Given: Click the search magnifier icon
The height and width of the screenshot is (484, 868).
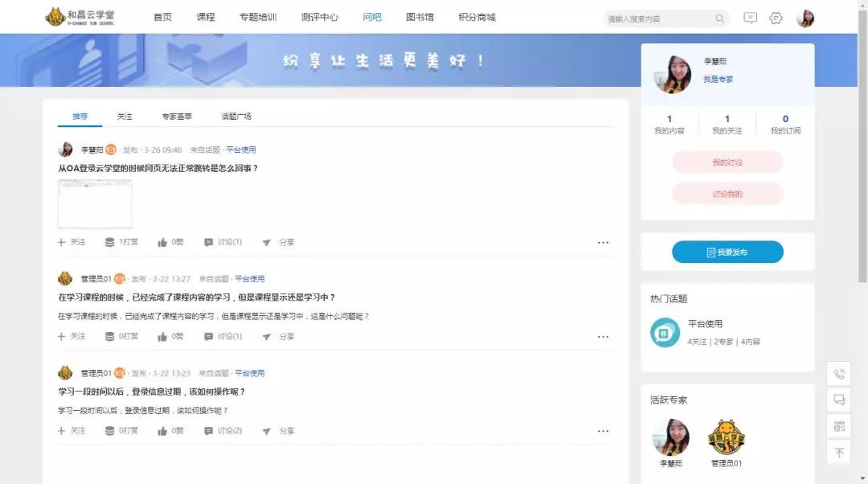Looking at the screenshot, I should (x=719, y=18).
